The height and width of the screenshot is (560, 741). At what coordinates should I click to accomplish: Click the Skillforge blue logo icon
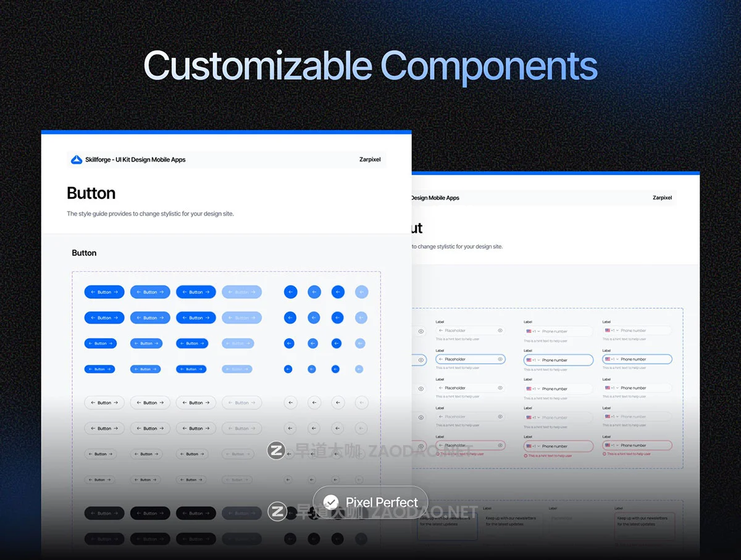[77, 159]
